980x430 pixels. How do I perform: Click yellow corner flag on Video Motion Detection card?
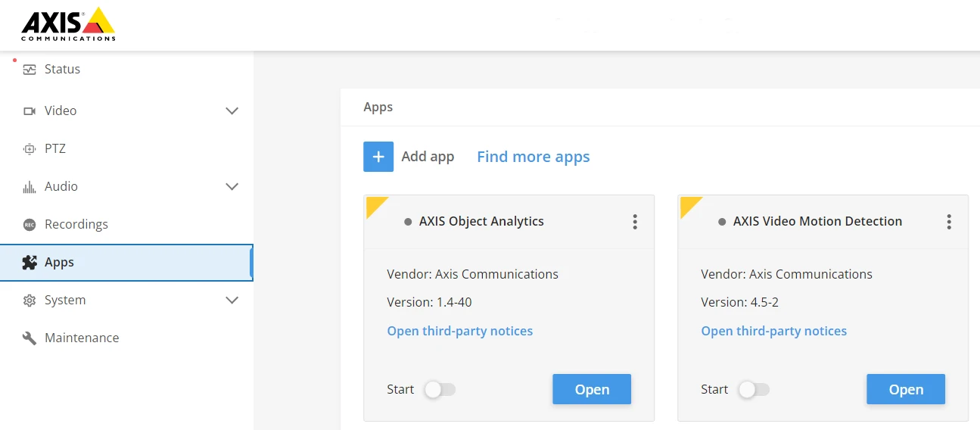coord(688,204)
